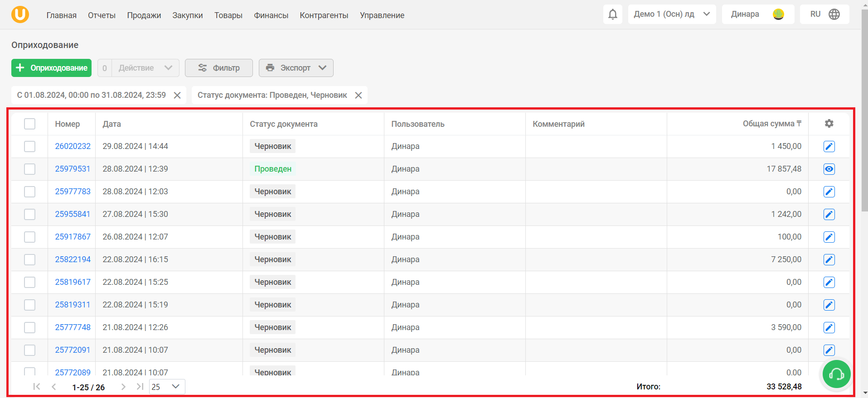Click the table settings gear icon
Viewport: 868px width, 398px height.
point(829,124)
